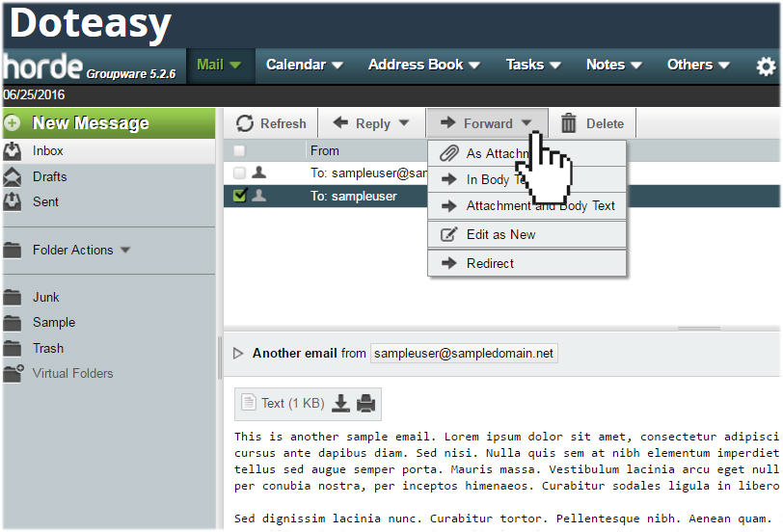Click the Trash folder icon
Image resolution: width=783 pixels, height=532 pixels.
[12, 348]
